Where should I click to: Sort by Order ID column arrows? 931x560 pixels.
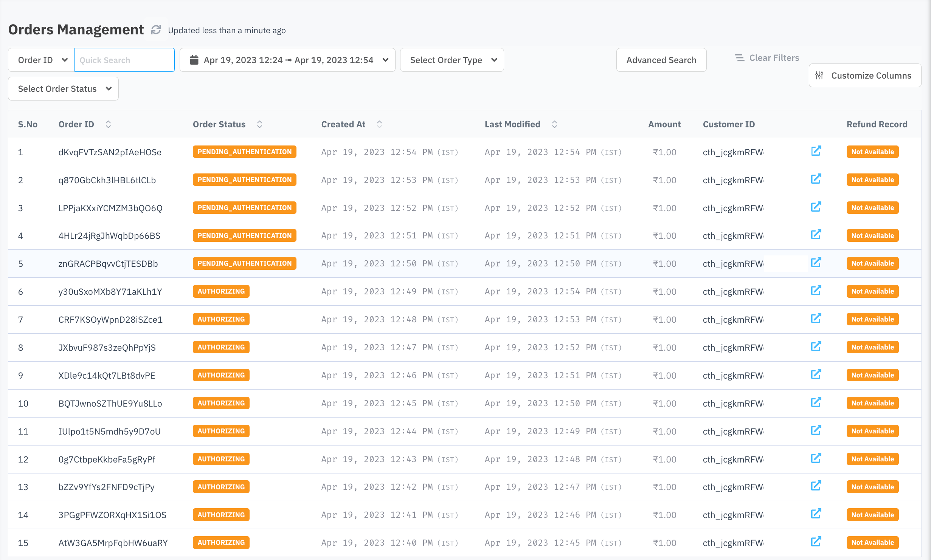click(108, 124)
